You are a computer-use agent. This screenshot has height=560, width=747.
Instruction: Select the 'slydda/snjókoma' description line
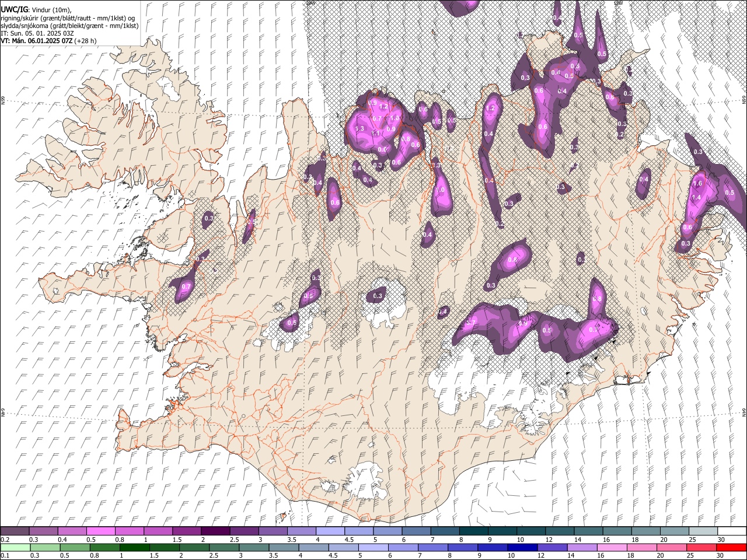(x=69, y=26)
